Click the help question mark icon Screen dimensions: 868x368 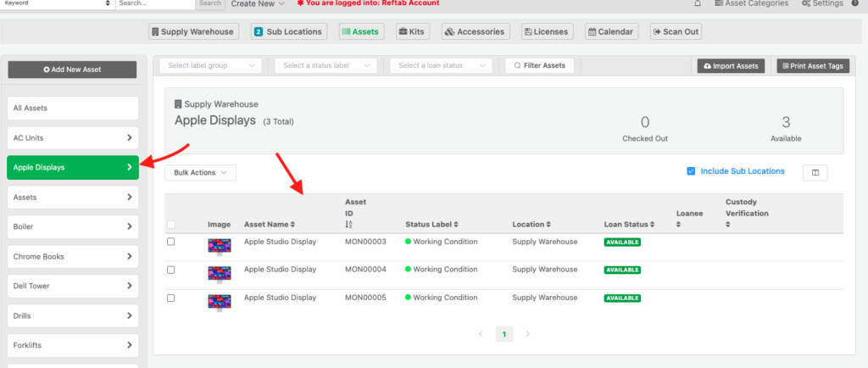tap(854, 3)
